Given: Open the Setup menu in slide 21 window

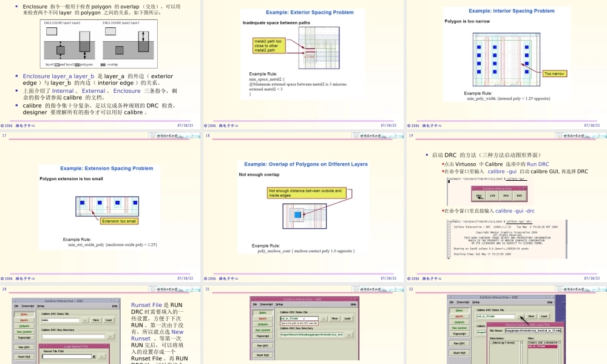Looking at the screenshot, I should click(x=279, y=305).
